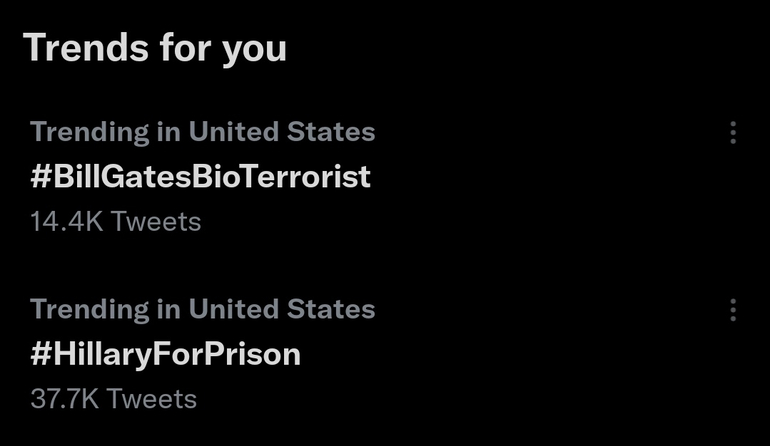View tweets for the trend with 14.4K Tweets

pyautogui.click(x=200, y=177)
